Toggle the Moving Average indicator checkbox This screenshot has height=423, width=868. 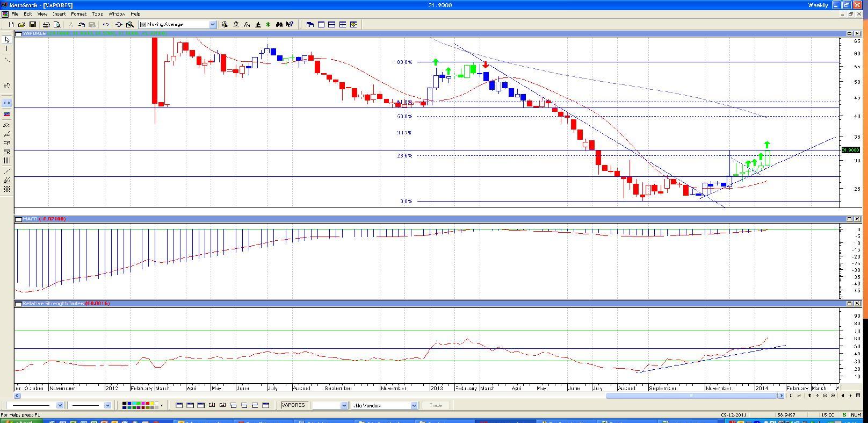point(143,24)
